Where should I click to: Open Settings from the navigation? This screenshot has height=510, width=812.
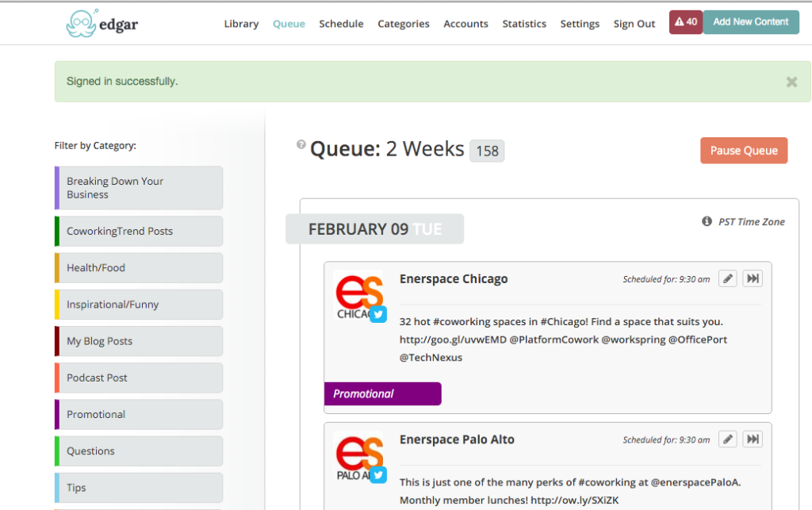(x=580, y=24)
